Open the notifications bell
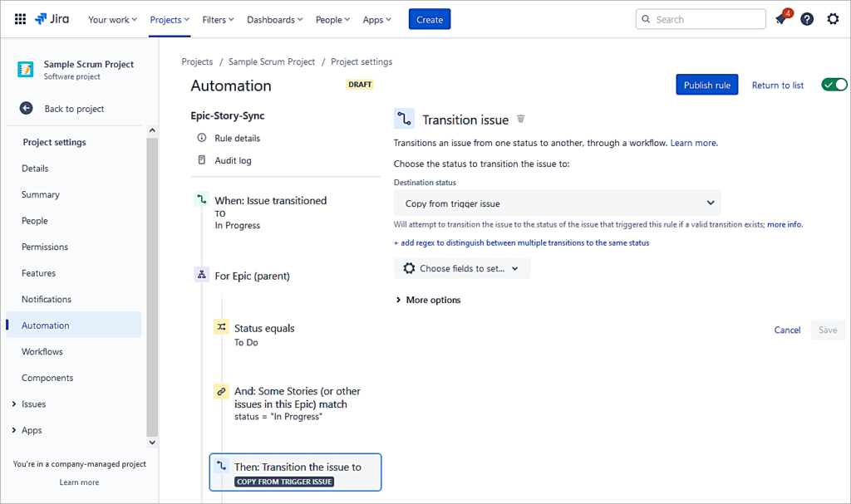Screen dimensions: 851x504 click(x=780, y=20)
